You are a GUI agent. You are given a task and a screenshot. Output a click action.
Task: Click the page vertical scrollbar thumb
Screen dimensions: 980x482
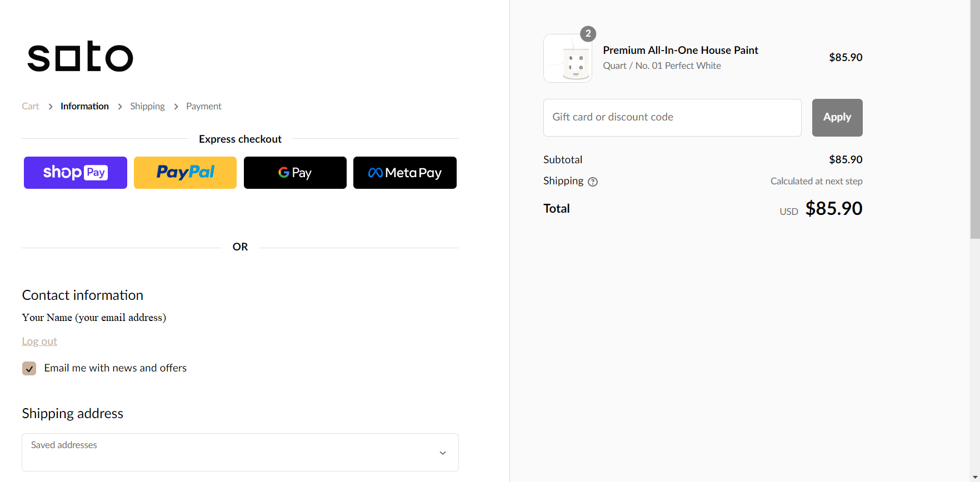(x=975, y=119)
